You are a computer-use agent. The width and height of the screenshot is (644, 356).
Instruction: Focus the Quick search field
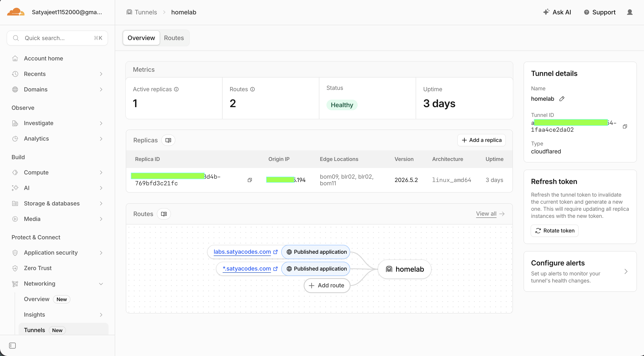(x=58, y=38)
